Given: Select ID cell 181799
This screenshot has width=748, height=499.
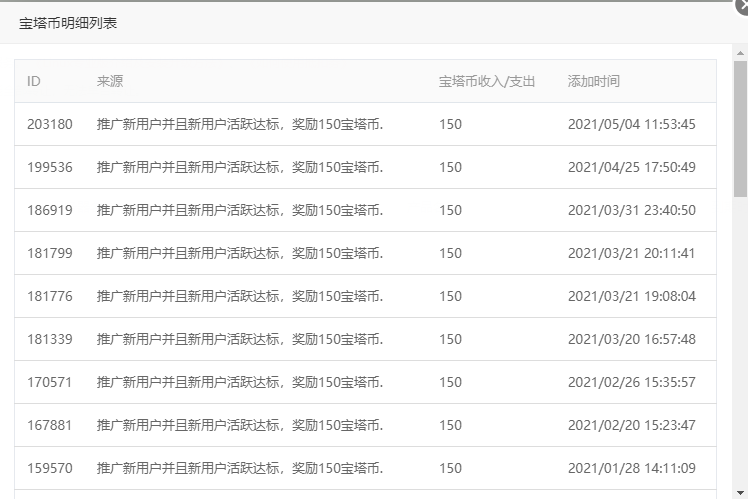Looking at the screenshot, I should point(50,253).
